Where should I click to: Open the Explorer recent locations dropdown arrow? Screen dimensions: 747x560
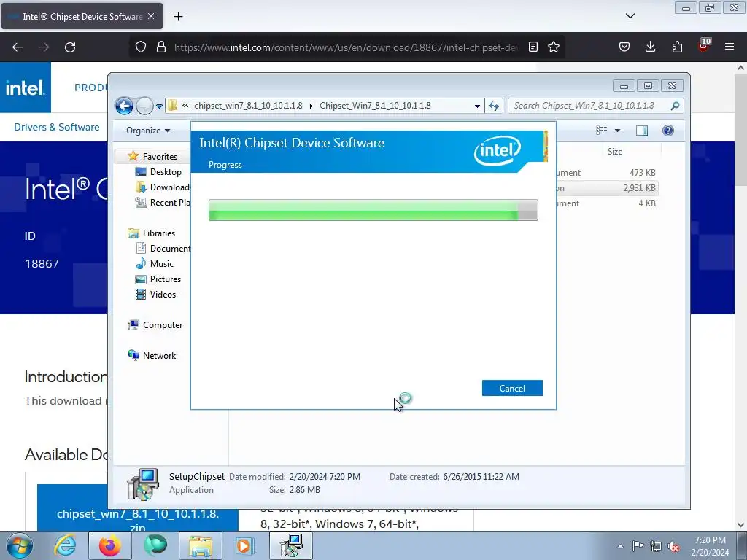159,106
